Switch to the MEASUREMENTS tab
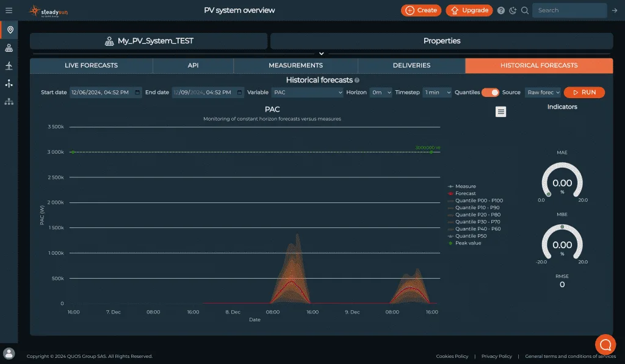This screenshot has width=625, height=364. pyautogui.click(x=295, y=65)
